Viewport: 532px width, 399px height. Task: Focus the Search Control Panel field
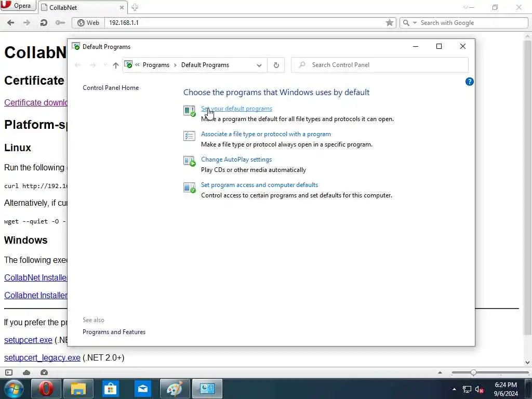click(x=380, y=65)
